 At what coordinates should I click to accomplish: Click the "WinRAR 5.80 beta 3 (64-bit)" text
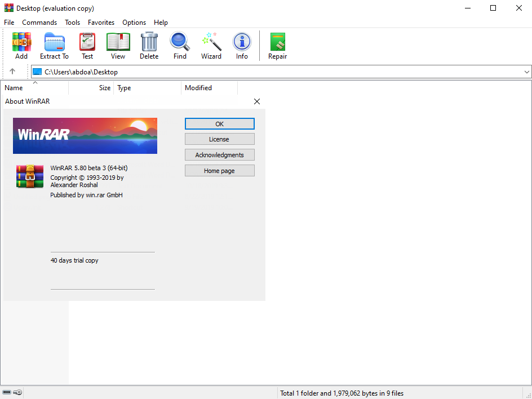tap(89, 168)
